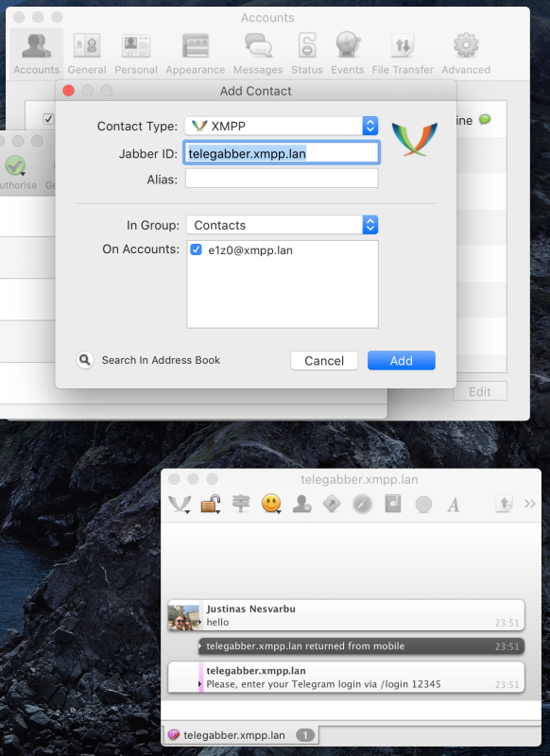This screenshot has width=550, height=756.
Task: Click the 'hello' message from Justinas Nesvarbu
Action: pyautogui.click(x=218, y=623)
